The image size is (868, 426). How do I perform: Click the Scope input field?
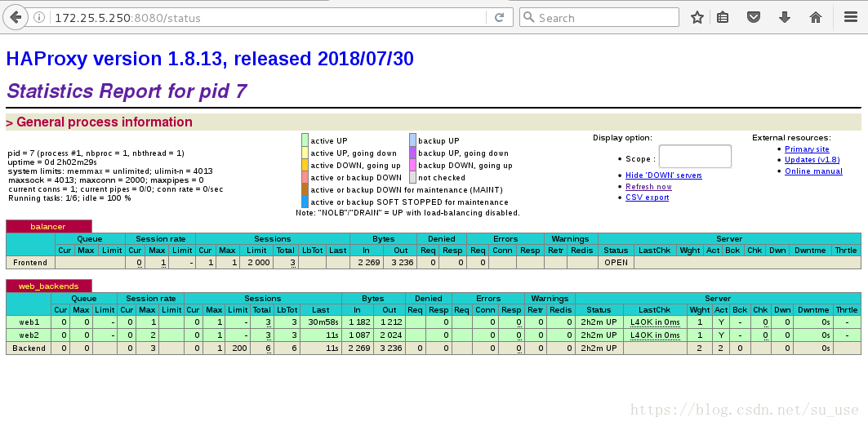coord(695,157)
